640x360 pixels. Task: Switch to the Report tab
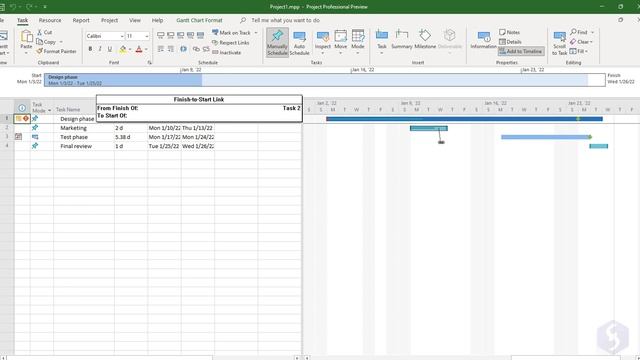[x=81, y=20]
